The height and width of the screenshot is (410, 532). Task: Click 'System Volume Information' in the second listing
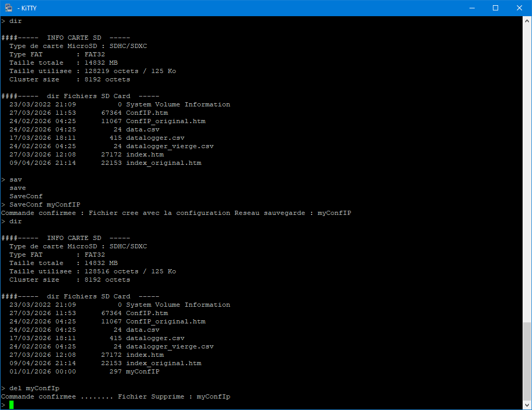click(178, 305)
